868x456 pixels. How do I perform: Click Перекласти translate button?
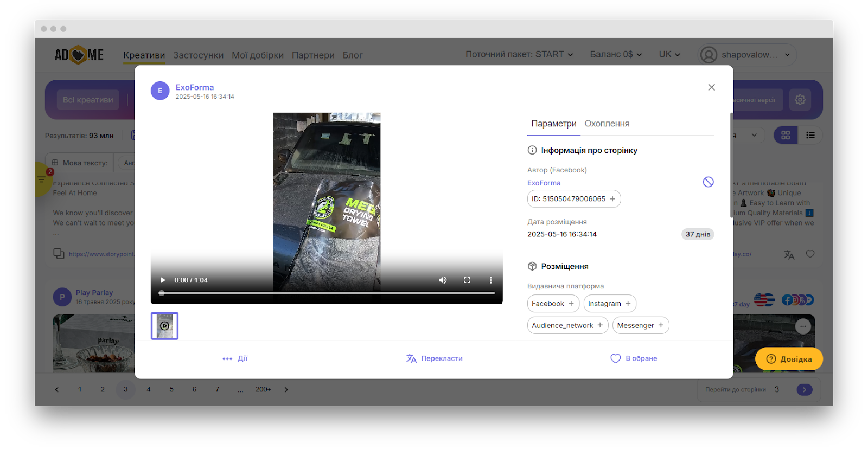[x=435, y=358]
